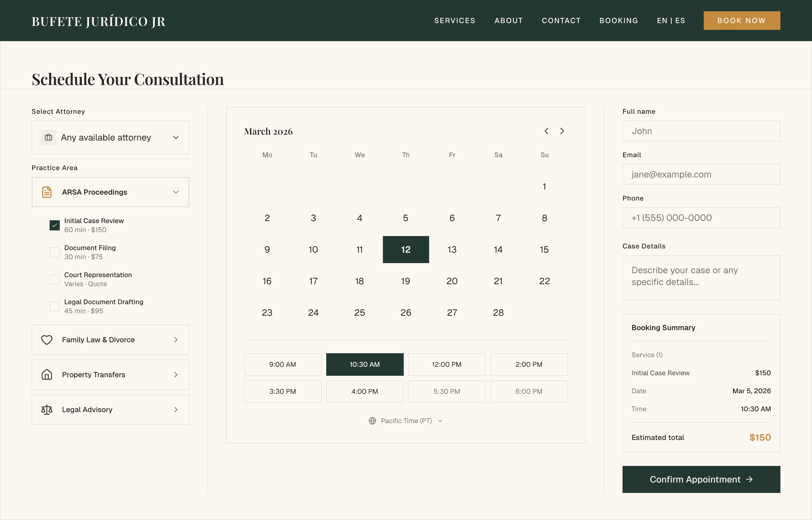
Task: Open the Any available attorney dropdown
Action: pos(111,137)
